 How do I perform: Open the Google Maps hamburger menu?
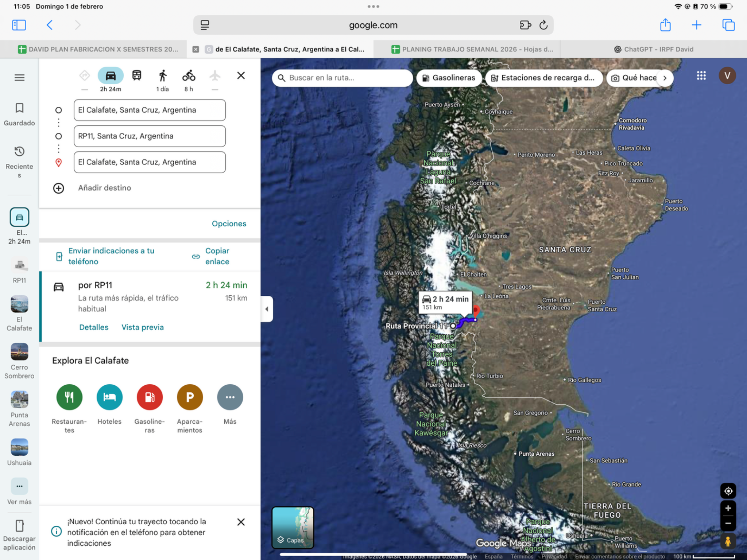point(19,78)
